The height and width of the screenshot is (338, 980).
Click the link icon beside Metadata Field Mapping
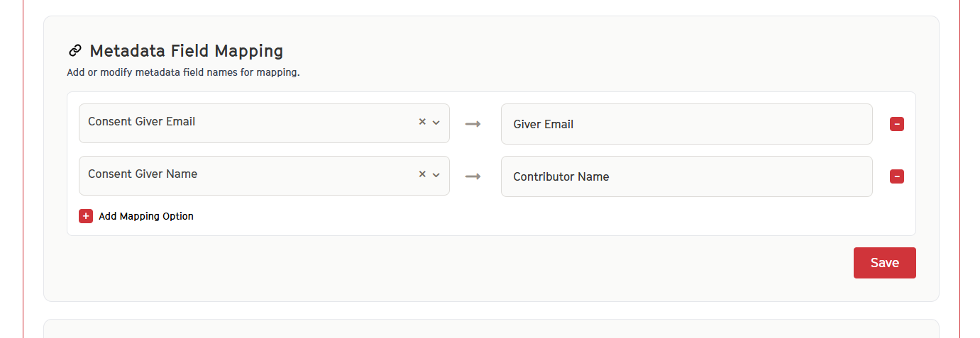[75, 51]
